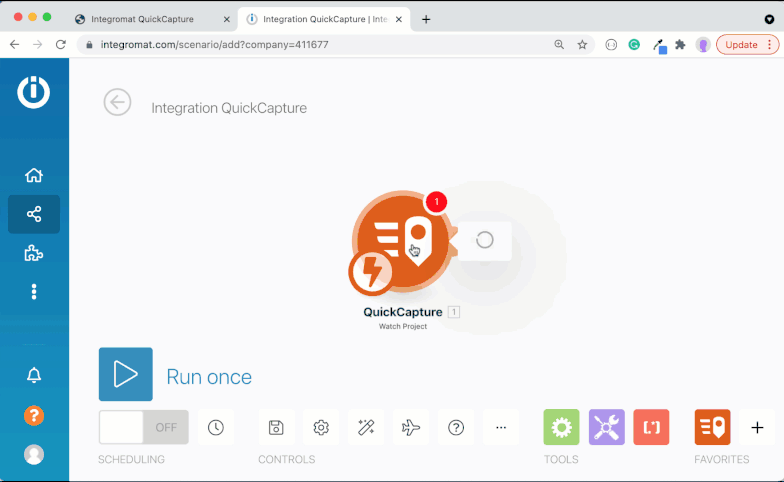Open red Text parser brackets icon
Image resolution: width=784 pixels, height=482 pixels.
pos(652,428)
